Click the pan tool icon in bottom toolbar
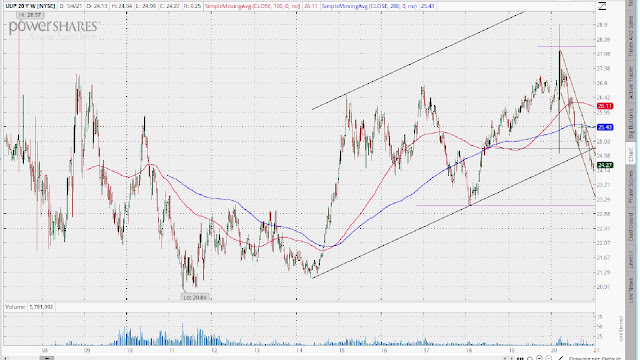 tap(520, 358)
